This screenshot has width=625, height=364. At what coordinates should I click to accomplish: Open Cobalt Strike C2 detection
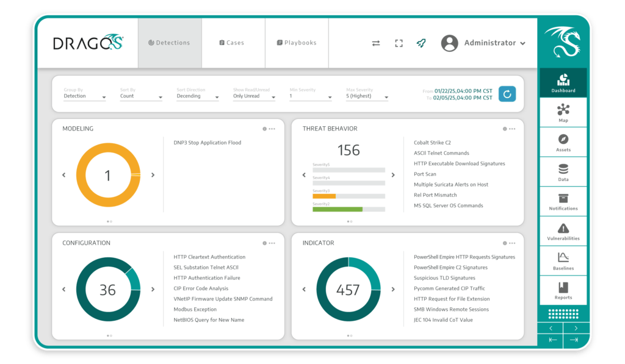(x=432, y=143)
